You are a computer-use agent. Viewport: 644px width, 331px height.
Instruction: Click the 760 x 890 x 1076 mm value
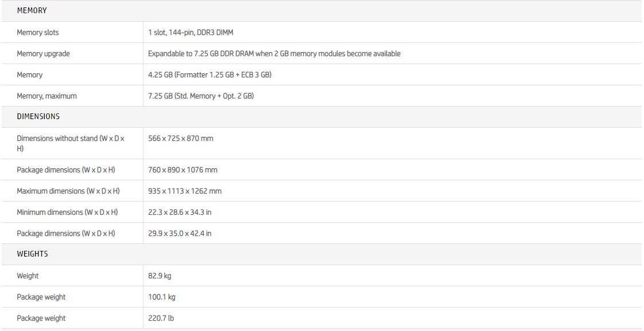pyautogui.click(x=183, y=170)
